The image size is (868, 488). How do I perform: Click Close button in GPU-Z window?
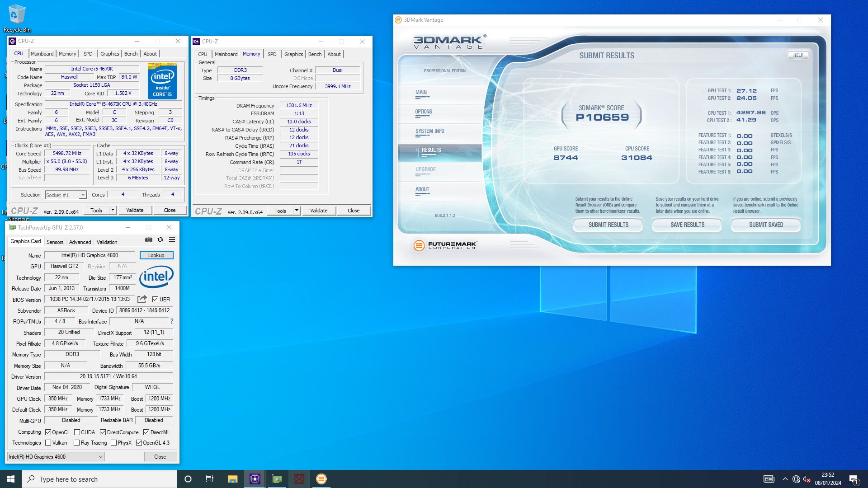[x=160, y=457]
